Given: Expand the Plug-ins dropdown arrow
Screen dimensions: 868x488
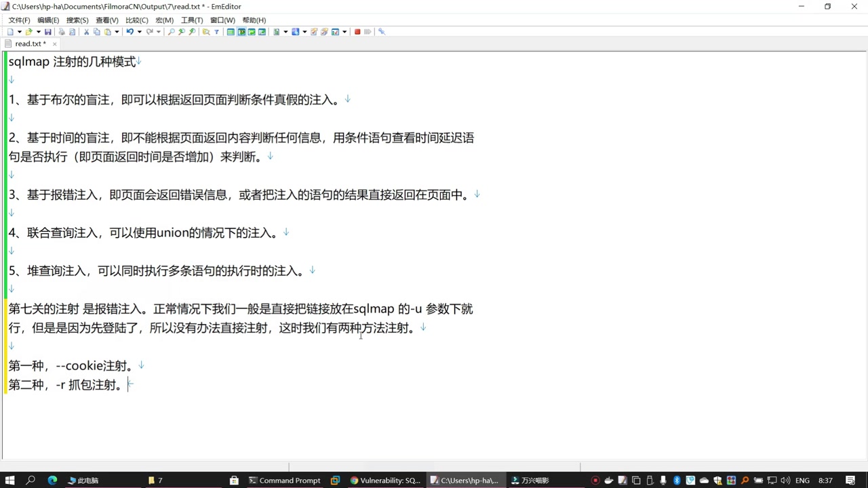Looking at the screenshot, I should pos(304,32).
